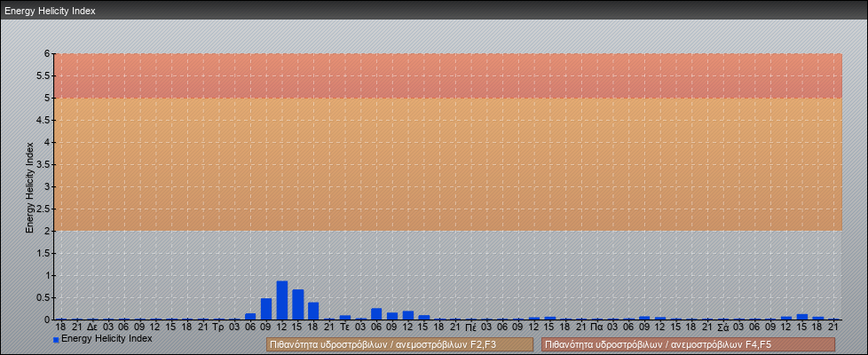Click the 6 value on the vertical axis
Viewport: 868px width, 355px height.
pos(47,54)
